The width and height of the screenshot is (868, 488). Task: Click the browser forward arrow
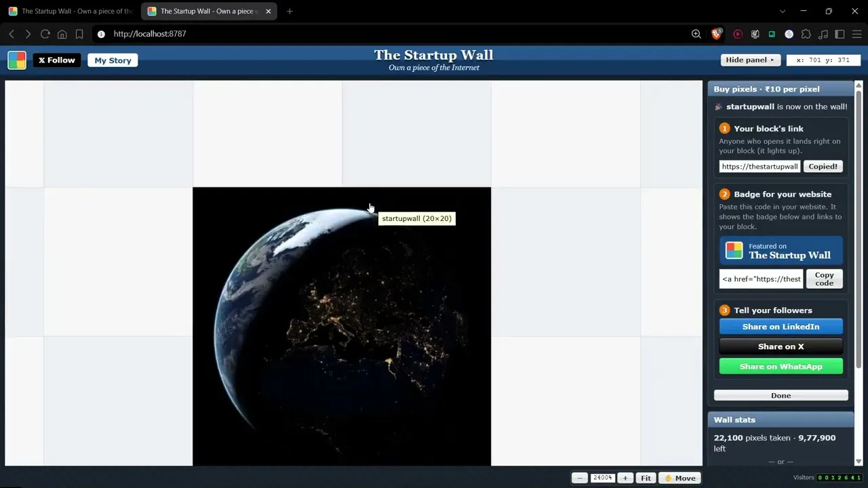[28, 34]
